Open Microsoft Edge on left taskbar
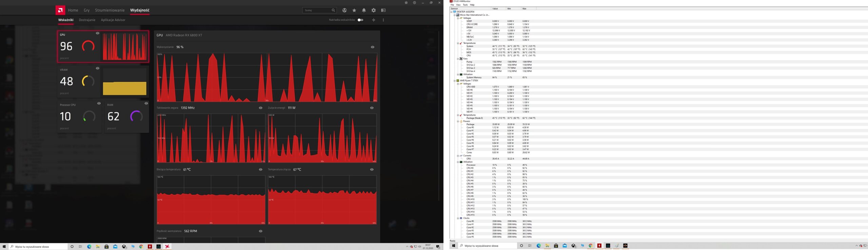This screenshot has height=250, width=868. [x=89, y=247]
